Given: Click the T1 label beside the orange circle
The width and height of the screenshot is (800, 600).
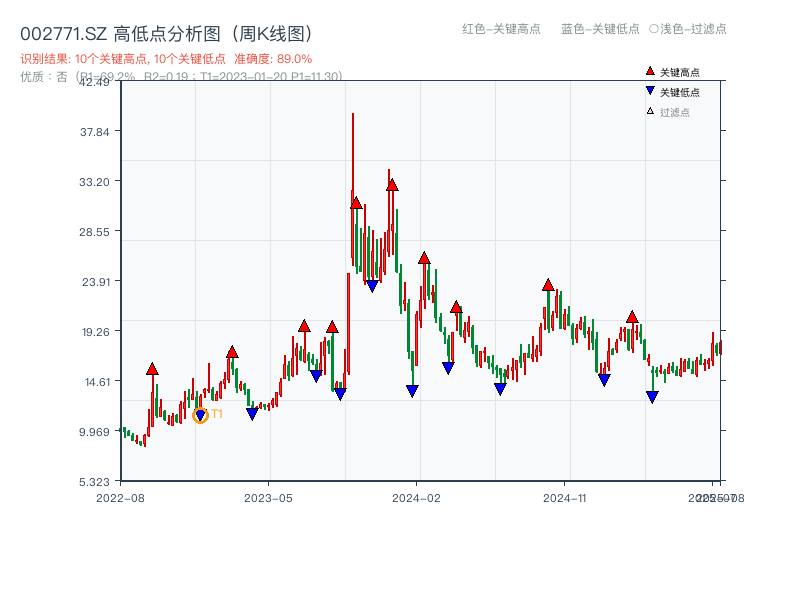Looking at the screenshot, I should [216, 417].
